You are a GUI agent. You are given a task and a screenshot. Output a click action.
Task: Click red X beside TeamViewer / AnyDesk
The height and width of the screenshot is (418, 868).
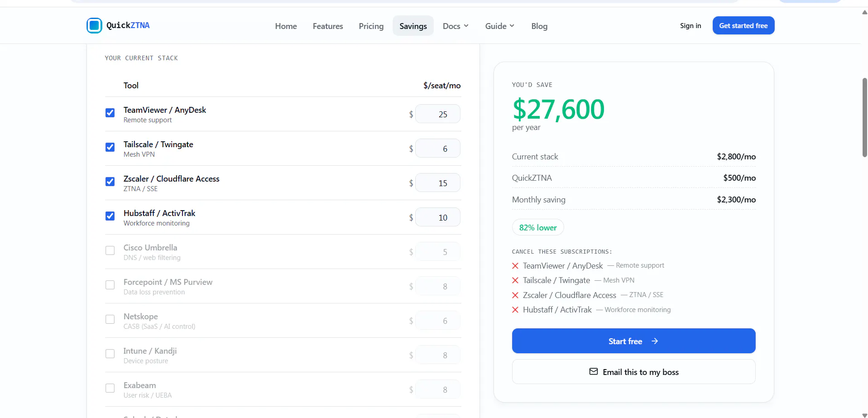click(x=515, y=266)
